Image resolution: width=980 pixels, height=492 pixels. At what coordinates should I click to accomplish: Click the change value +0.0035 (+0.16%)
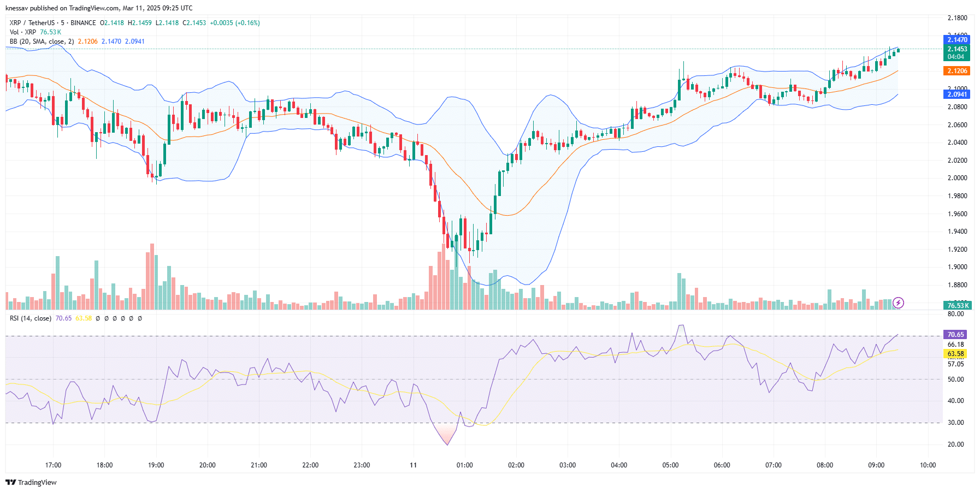(235, 23)
